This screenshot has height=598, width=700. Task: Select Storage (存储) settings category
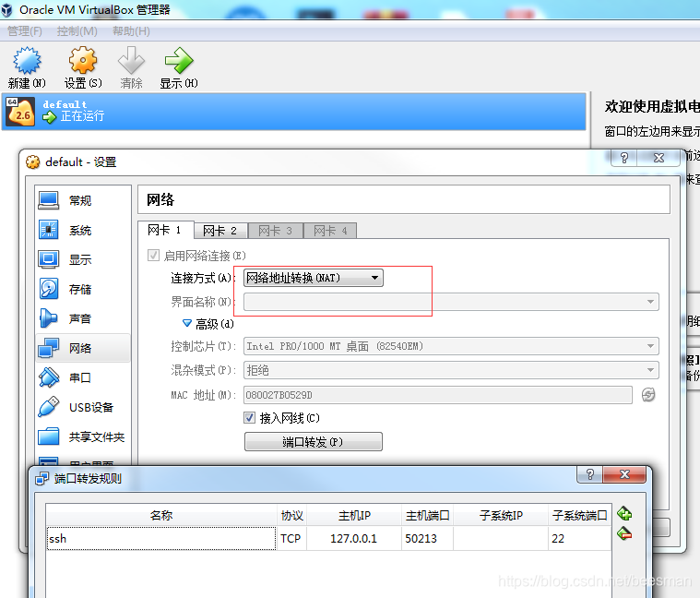click(x=83, y=289)
